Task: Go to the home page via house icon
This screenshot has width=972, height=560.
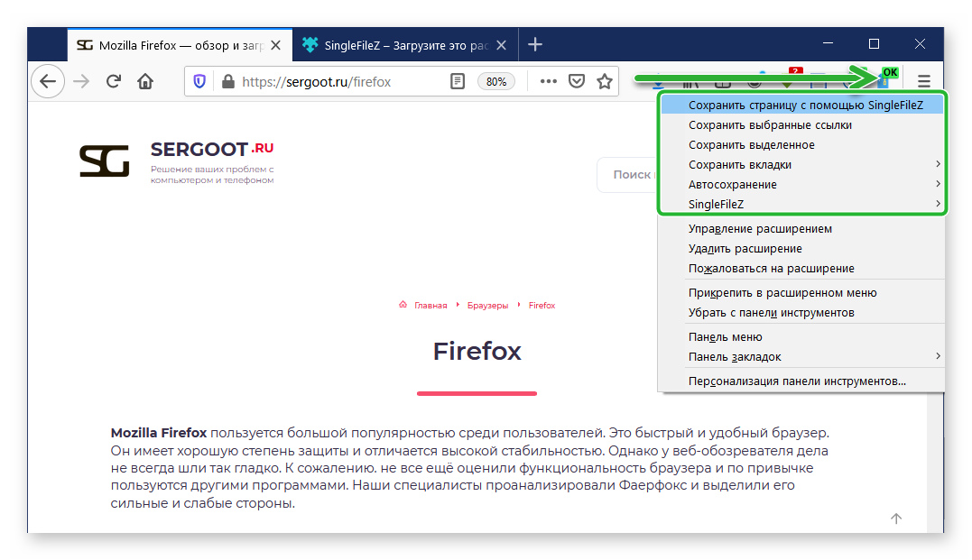Action: tap(144, 81)
